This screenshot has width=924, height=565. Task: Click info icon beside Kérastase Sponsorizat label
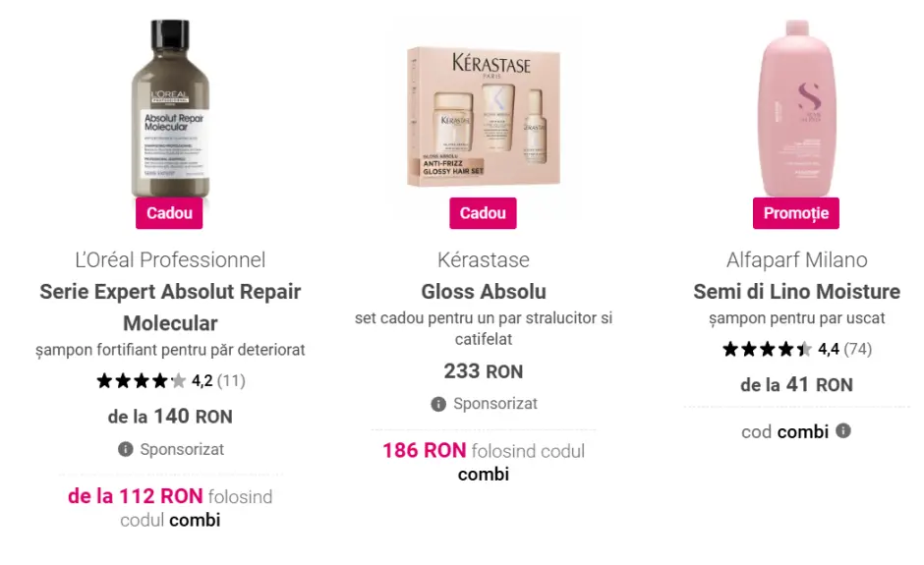click(438, 404)
